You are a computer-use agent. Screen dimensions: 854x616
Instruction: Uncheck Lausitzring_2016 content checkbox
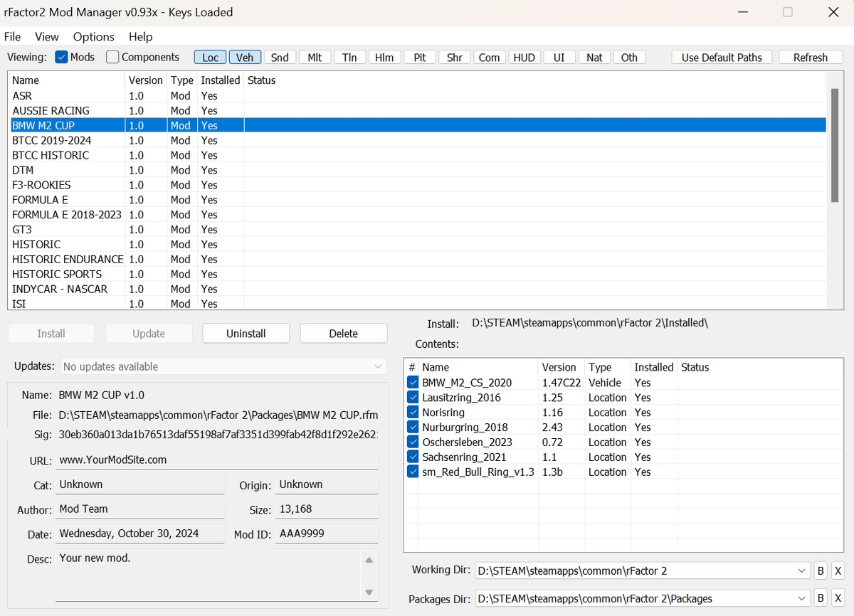[x=413, y=398]
